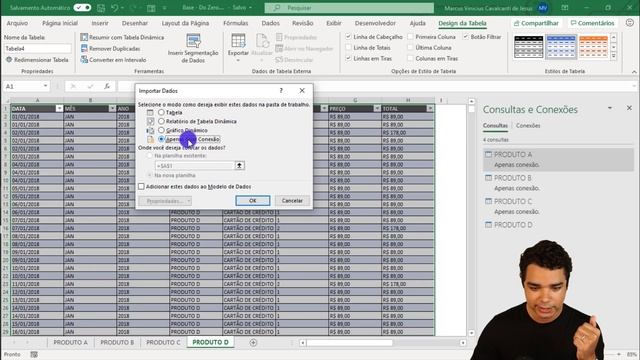Select Apenas Criar Conexão radio button
640x360 pixels.
[161, 139]
